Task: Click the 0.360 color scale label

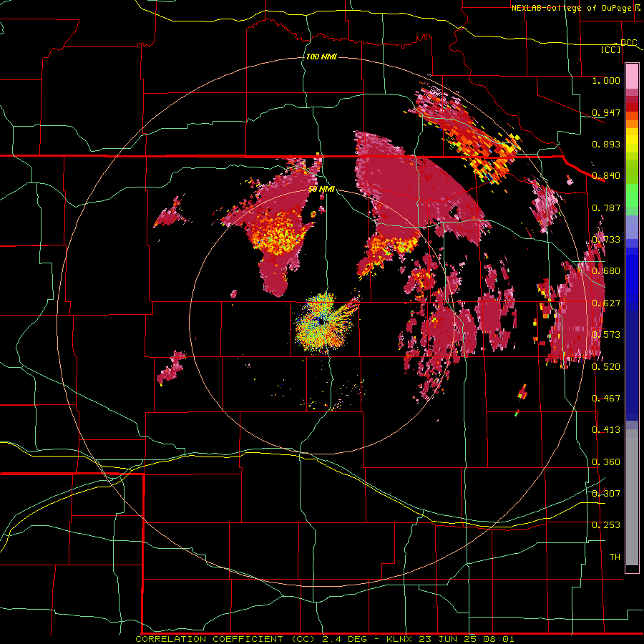Action: (x=606, y=462)
